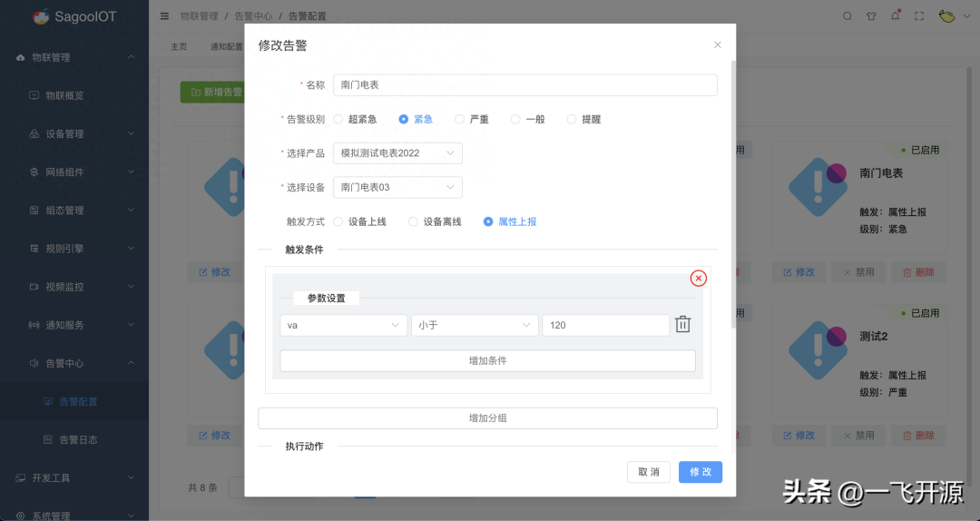Click the 增加分组 button

(x=487, y=418)
